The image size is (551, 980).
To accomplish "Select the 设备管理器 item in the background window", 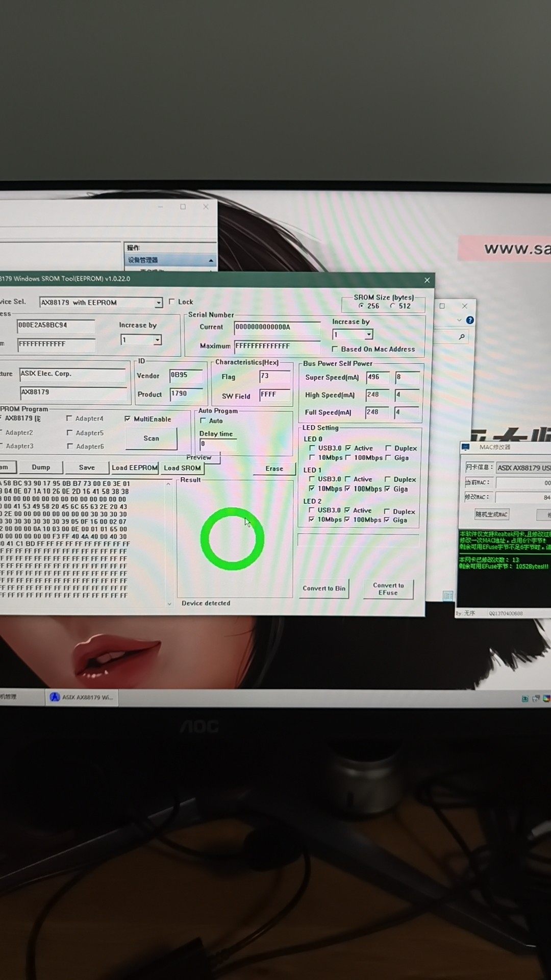I will click(170, 260).
